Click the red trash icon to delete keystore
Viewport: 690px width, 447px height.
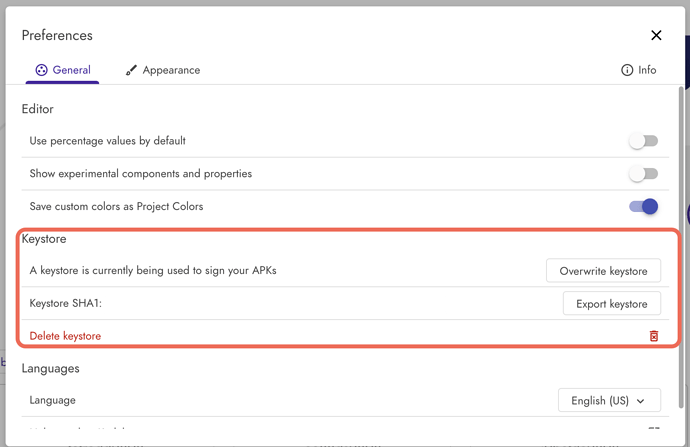tap(654, 336)
